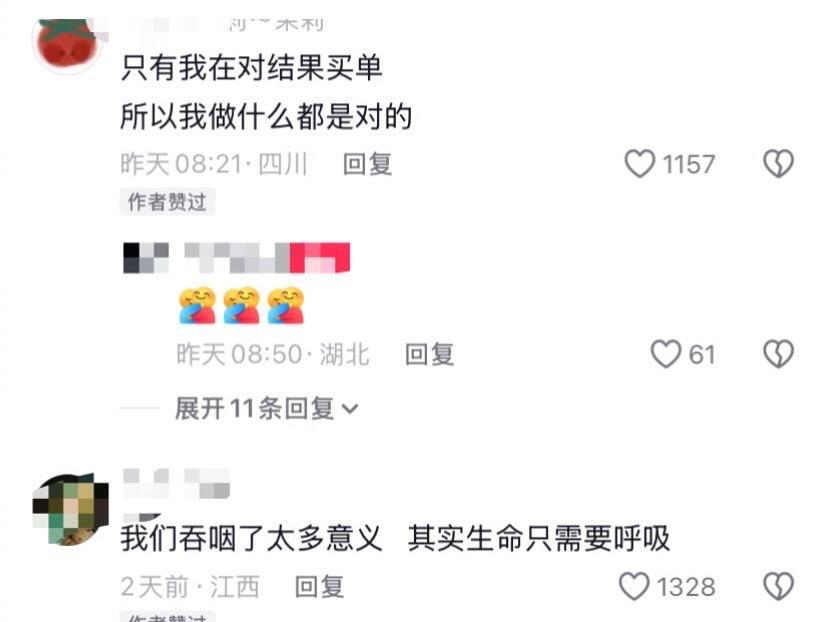Dislike the Jiangxi comment via broken heart
The image size is (828, 622).
click(778, 587)
